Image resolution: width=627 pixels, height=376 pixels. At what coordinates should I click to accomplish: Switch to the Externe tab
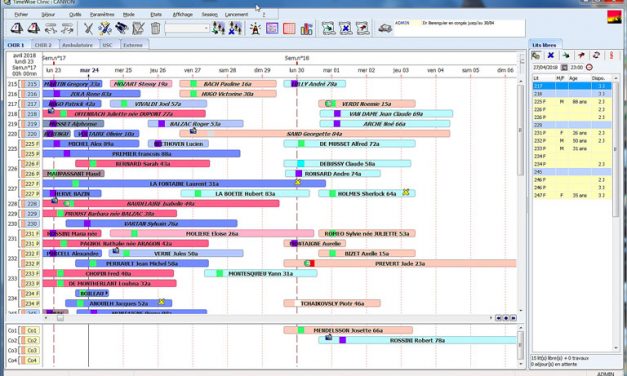133,45
